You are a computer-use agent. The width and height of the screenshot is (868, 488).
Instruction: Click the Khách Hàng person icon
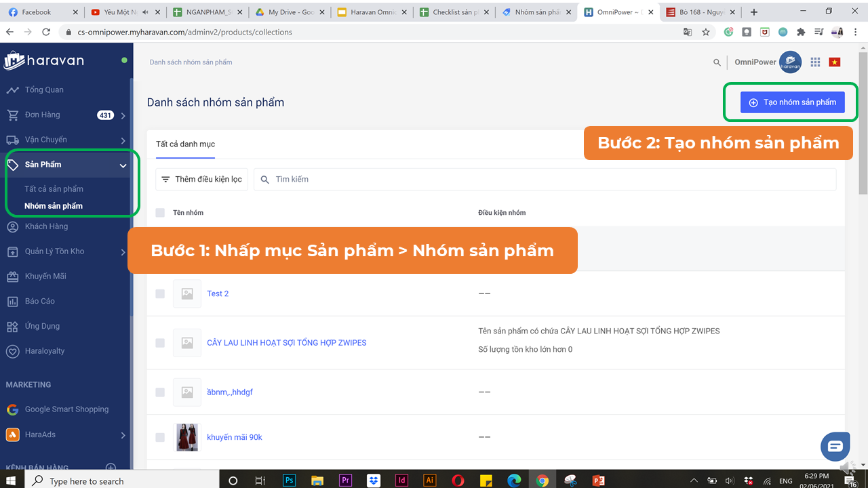pyautogui.click(x=12, y=226)
